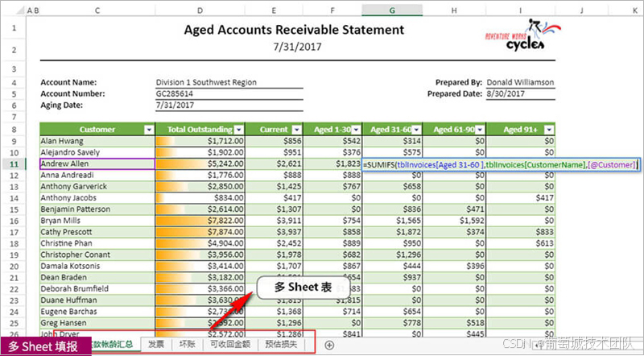644x356 pixels.
Task: Open the Aged 31-60 filter dropdown
Action: (x=417, y=130)
